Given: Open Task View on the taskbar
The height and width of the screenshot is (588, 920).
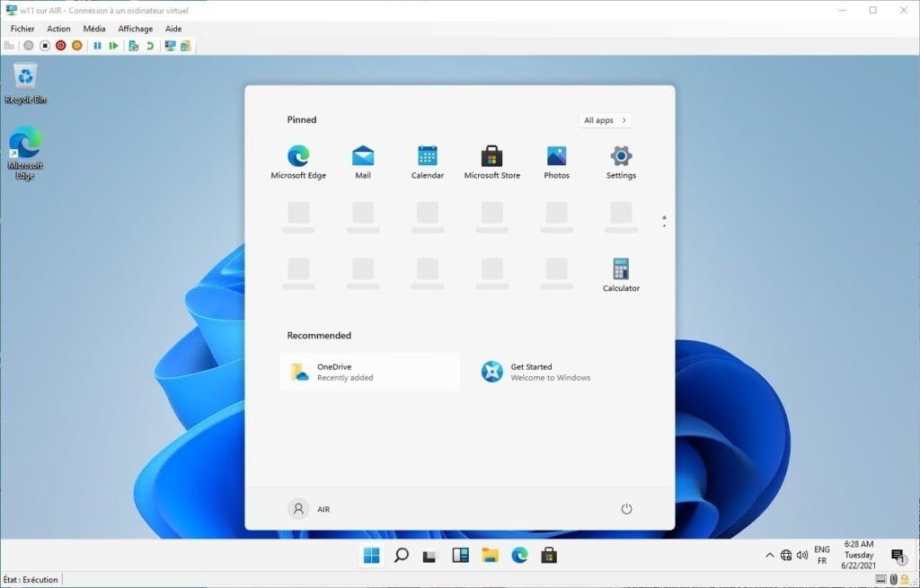Looking at the screenshot, I should [x=430, y=555].
